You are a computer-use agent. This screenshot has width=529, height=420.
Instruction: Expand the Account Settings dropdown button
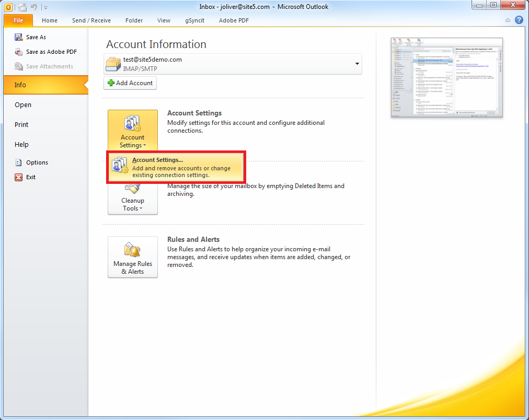coord(133,130)
